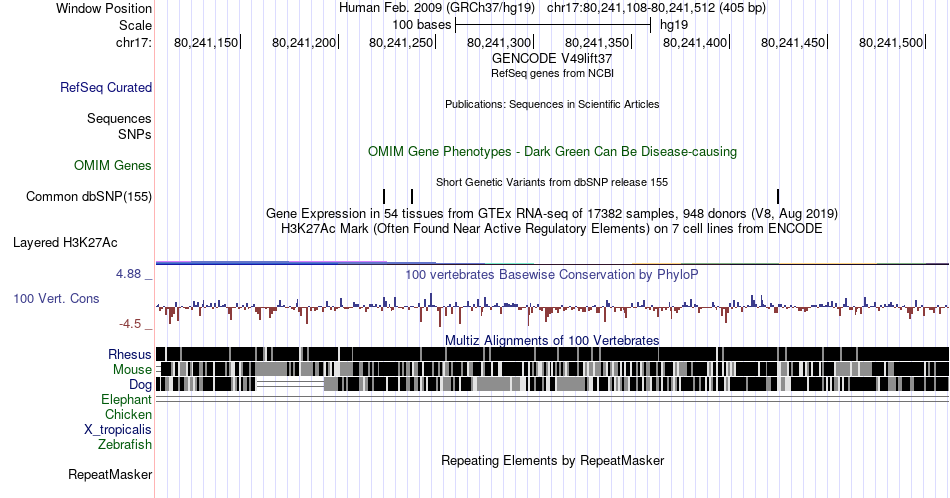Screen dimensions: 950x498
Task: Click the 4.88 PhyloP maximum value
Action: 128,274
